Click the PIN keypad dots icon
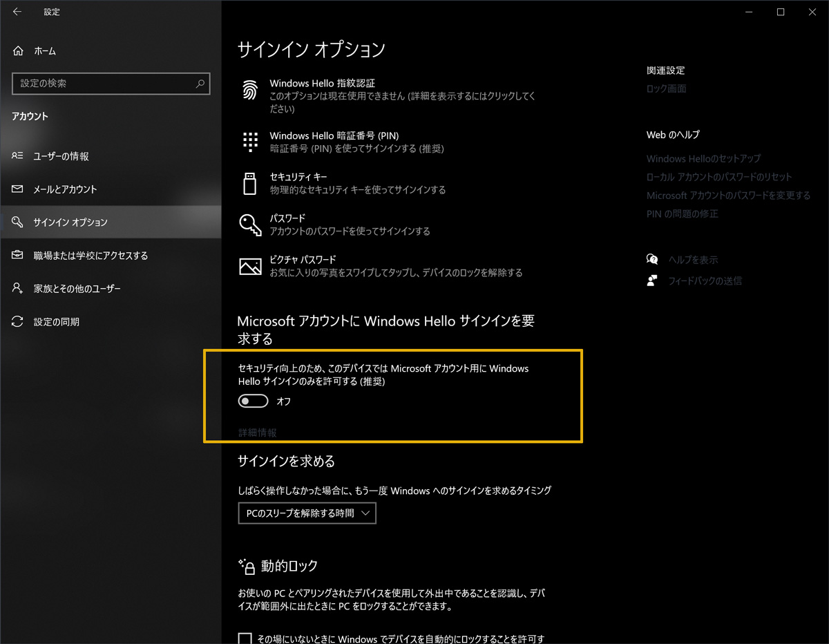This screenshot has width=829, height=644. pyautogui.click(x=249, y=142)
